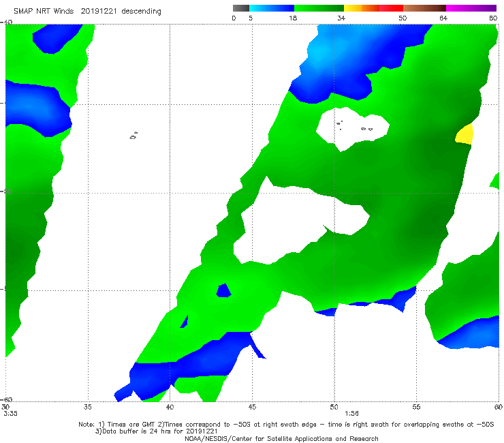The width and height of the screenshot is (504, 443).
Task: Click the bottom-axis longitude label '55'
Action: point(416,407)
